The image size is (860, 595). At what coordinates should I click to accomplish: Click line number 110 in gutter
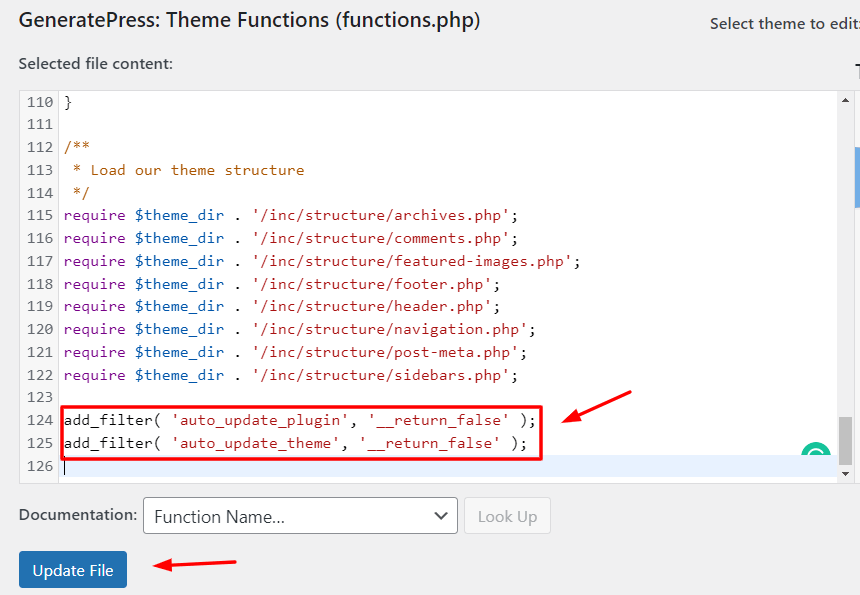tap(40, 102)
